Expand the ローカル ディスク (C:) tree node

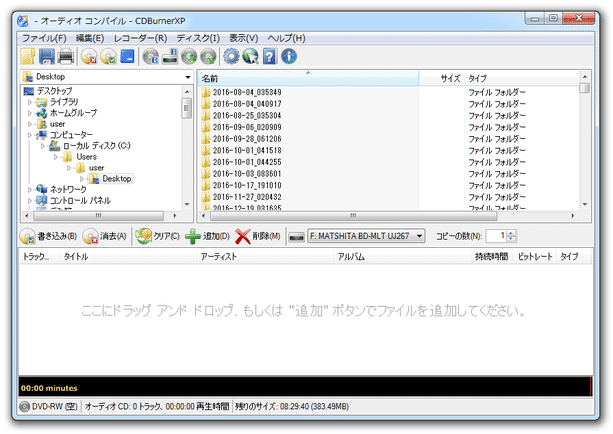43,146
